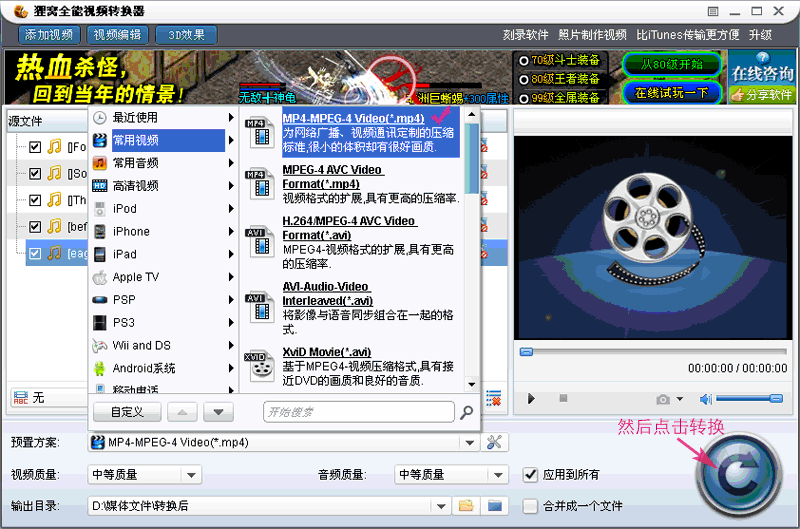Click the clear list icon

493,398
